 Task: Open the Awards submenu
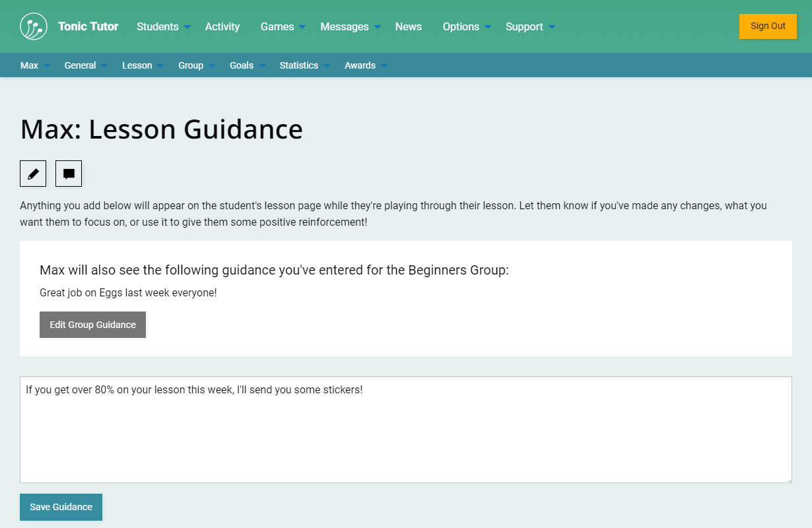tap(365, 65)
